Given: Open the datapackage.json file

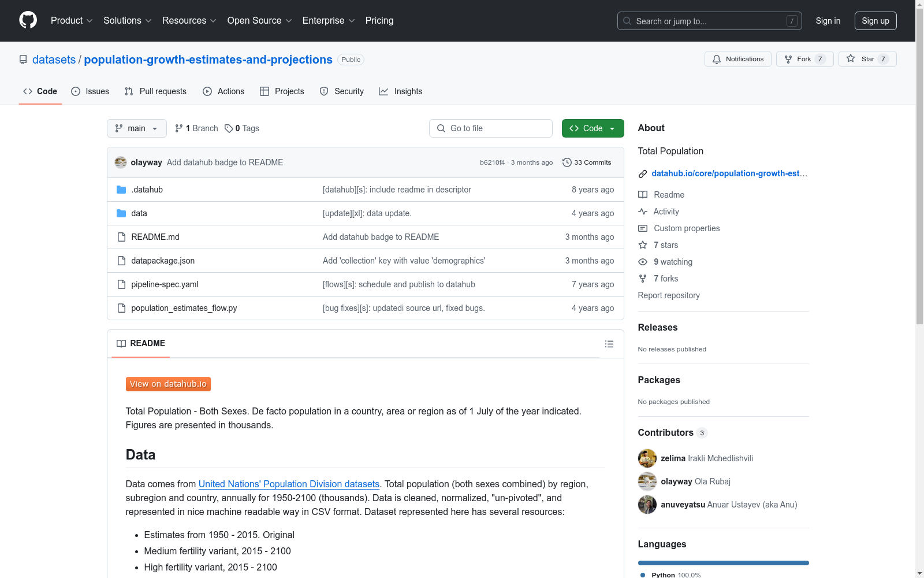Looking at the screenshot, I should coord(163,261).
